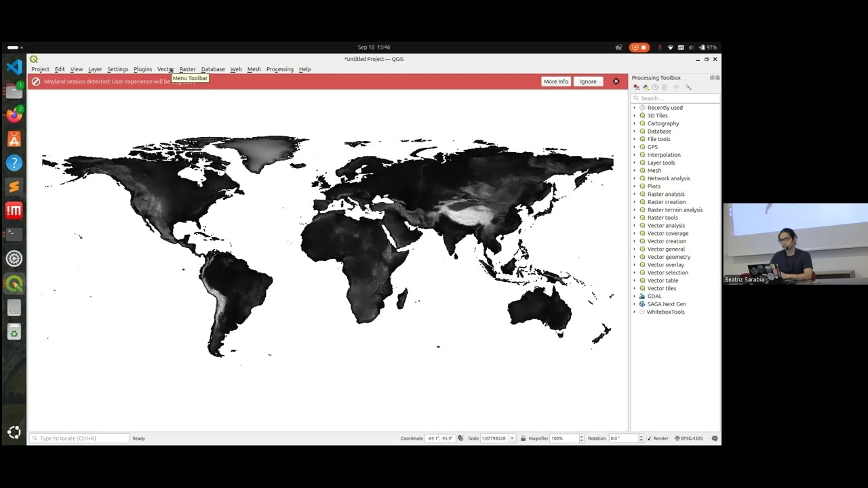This screenshot has height=488, width=868.
Task: Open Sublime Text from the dock
Action: pyautogui.click(x=14, y=186)
